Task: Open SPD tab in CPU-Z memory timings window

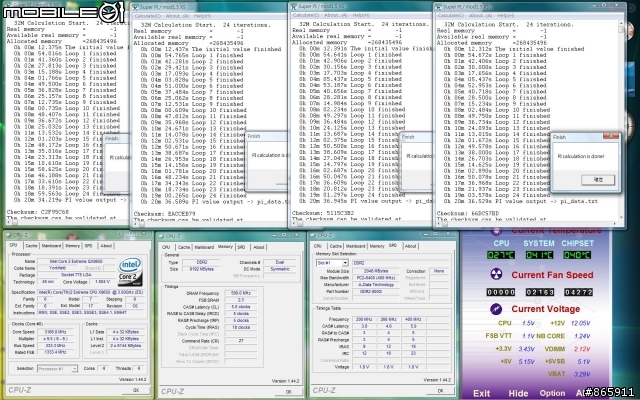Action: click(x=241, y=247)
